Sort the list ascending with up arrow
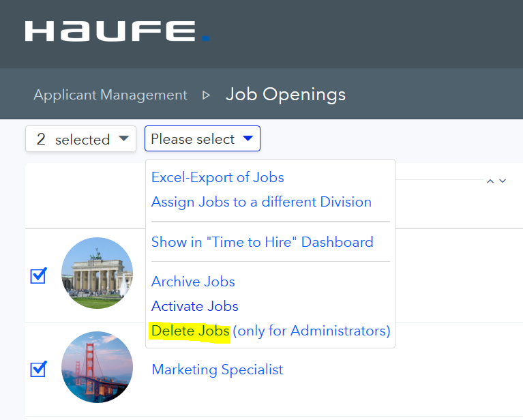Viewport: 523px width, 420px height. [x=490, y=181]
